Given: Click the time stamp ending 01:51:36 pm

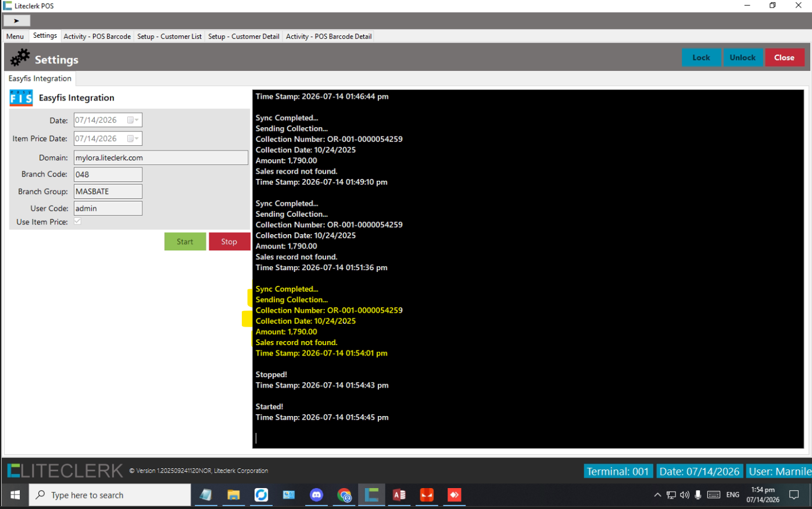Looking at the screenshot, I should pos(321,268).
